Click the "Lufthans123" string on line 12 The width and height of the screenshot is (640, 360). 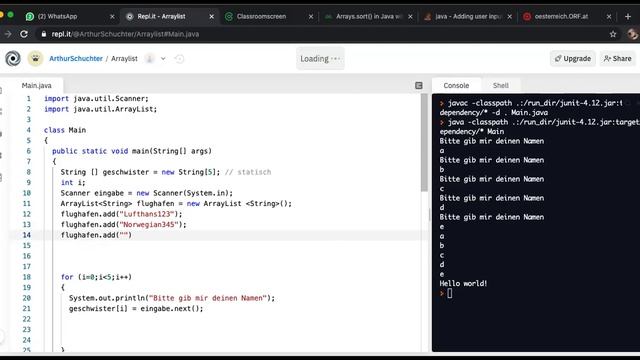pos(147,214)
